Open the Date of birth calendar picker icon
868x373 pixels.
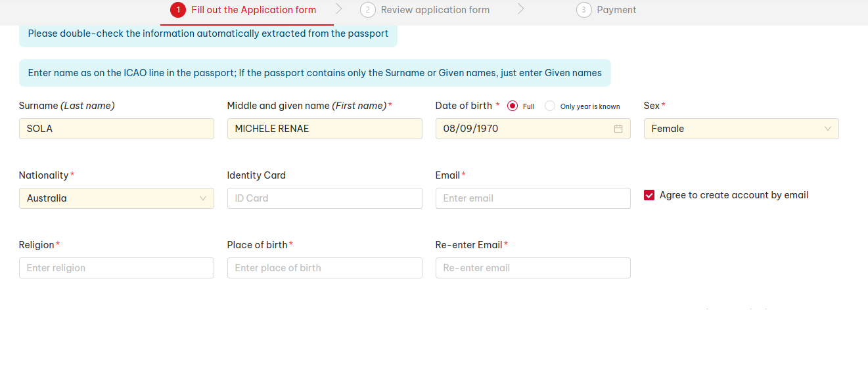tap(618, 129)
